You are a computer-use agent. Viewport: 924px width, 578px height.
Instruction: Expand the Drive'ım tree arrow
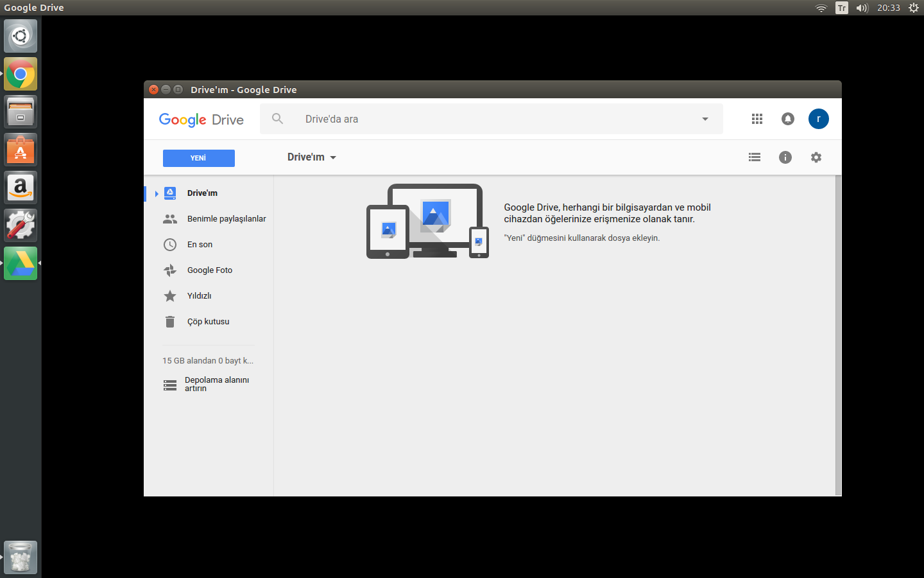(x=157, y=193)
